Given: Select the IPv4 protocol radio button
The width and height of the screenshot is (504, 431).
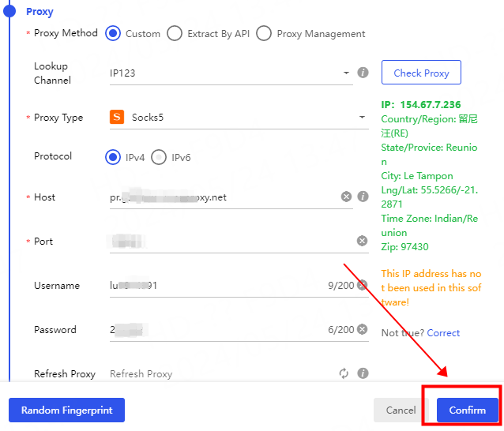Looking at the screenshot, I should (113, 157).
